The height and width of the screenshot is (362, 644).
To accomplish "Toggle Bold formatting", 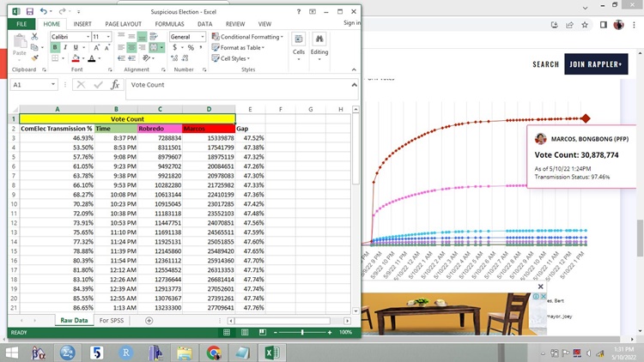I will coord(55,48).
